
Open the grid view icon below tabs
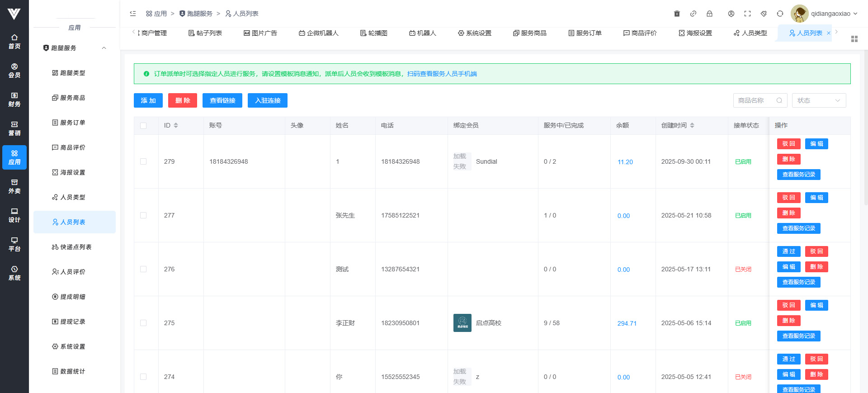pos(854,39)
